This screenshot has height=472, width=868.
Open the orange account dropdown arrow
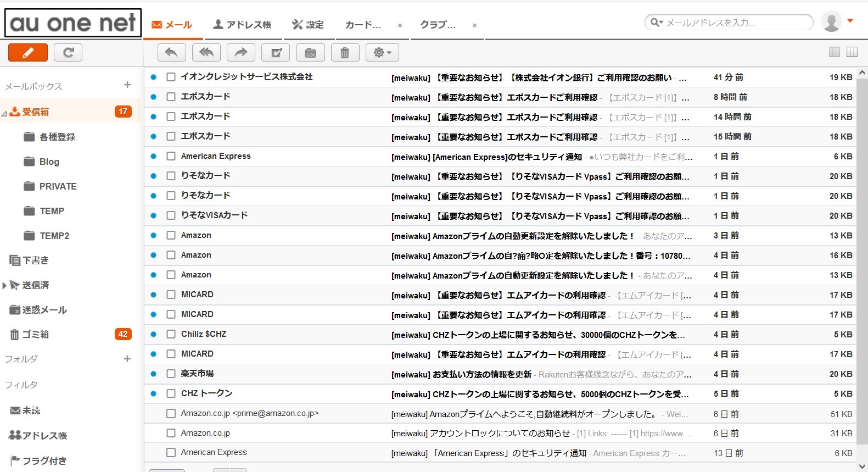(850, 21)
